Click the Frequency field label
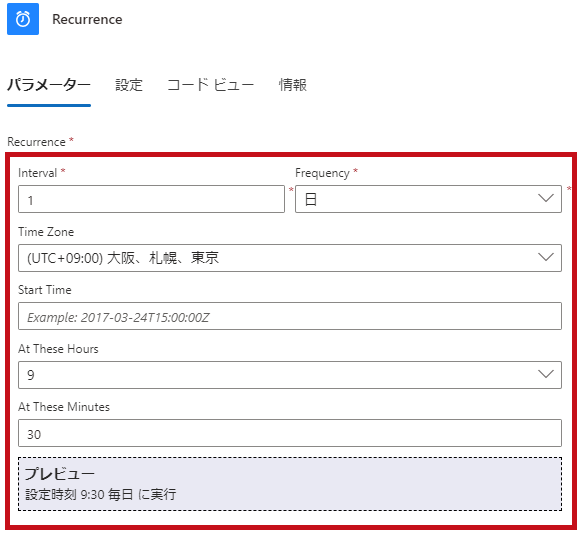 [x=322, y=173]
